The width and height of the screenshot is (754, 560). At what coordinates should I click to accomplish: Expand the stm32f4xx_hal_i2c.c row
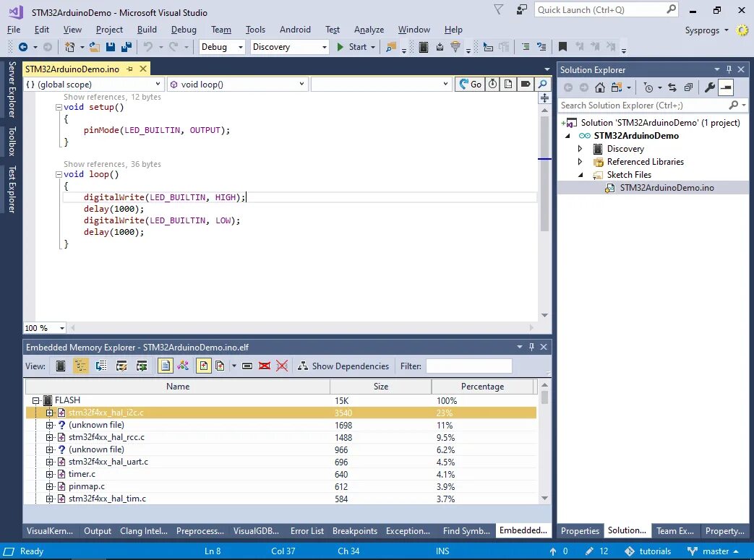50,413
